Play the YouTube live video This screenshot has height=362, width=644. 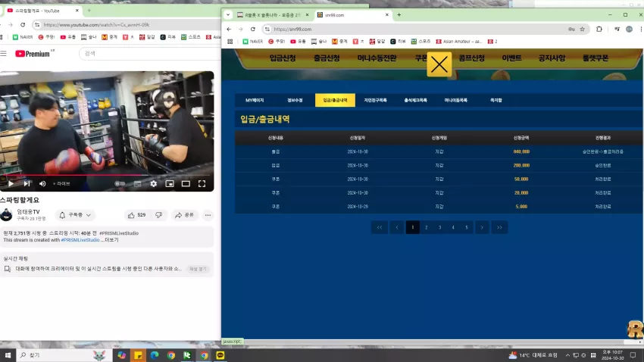pyautogui.click(x=11, y=184)
